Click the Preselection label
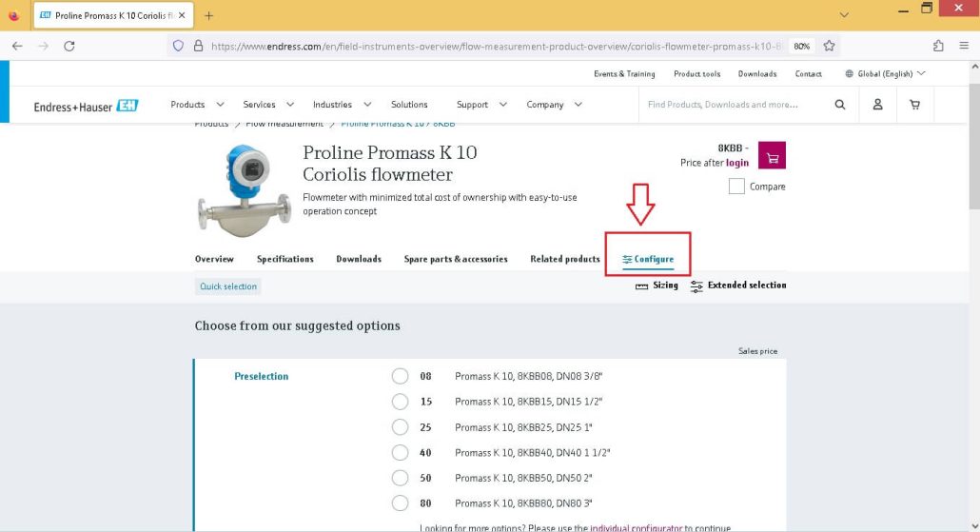The width and height of the screenshot is (980, 532). 262,376
